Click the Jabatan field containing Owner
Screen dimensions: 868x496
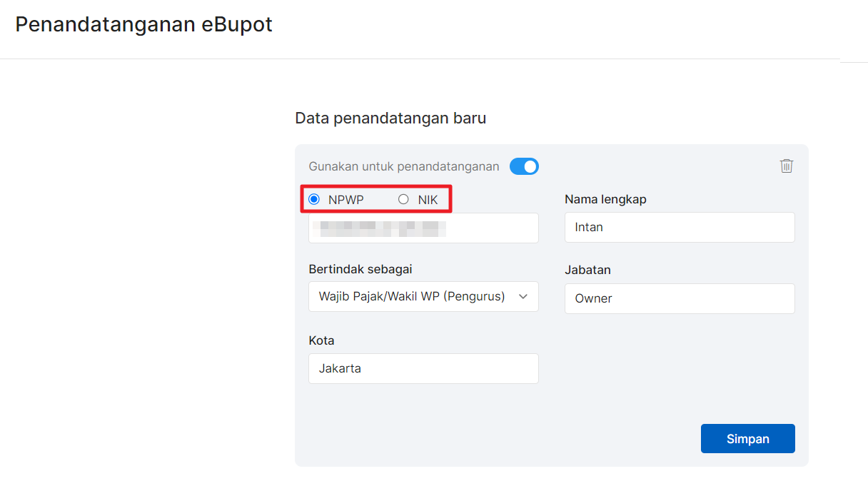(x=679, y=298)
